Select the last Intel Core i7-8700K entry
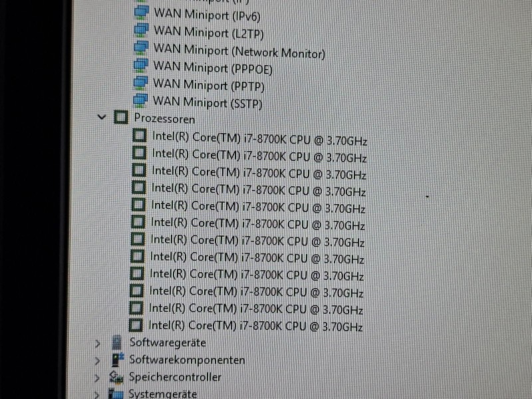532x399 pixels. [x=256, y=326]
